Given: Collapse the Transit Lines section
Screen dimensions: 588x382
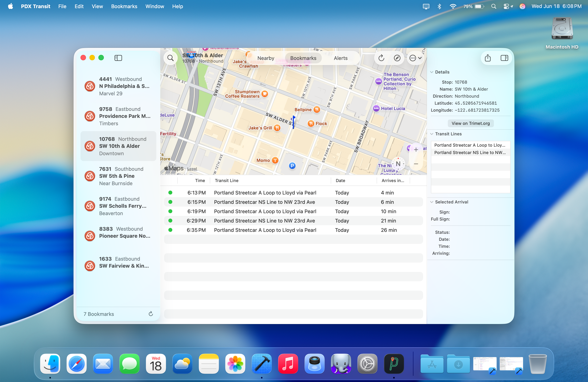Looking at the screenshot, I should [x=432, y=134].
